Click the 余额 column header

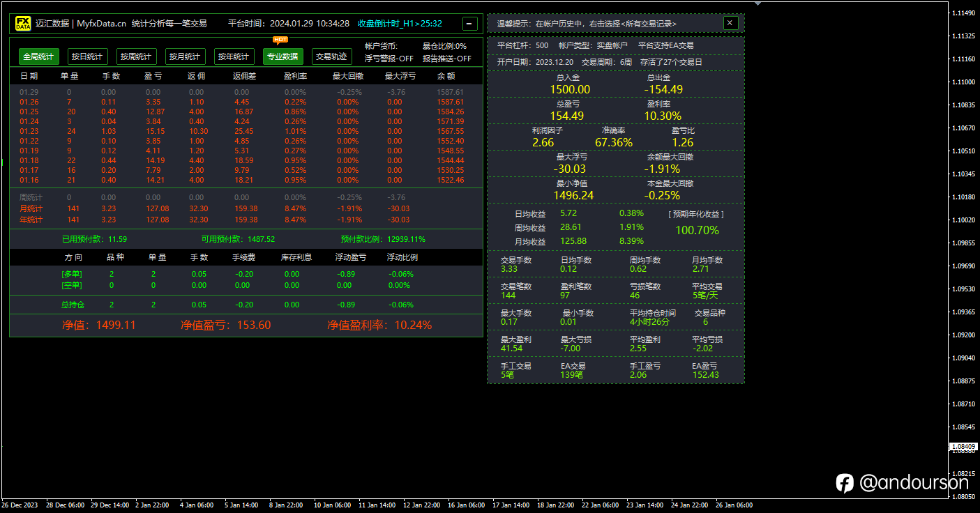pyautogui.click(x=446, y=76)
